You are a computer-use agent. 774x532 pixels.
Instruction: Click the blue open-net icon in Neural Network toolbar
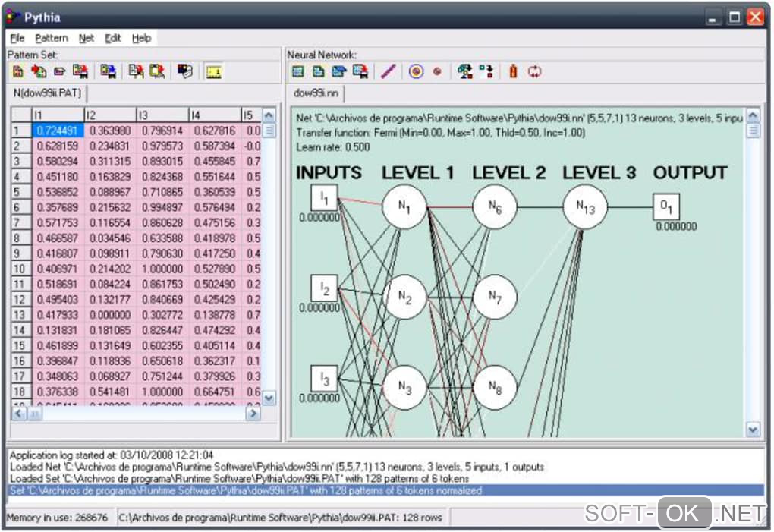click(339, 72)
